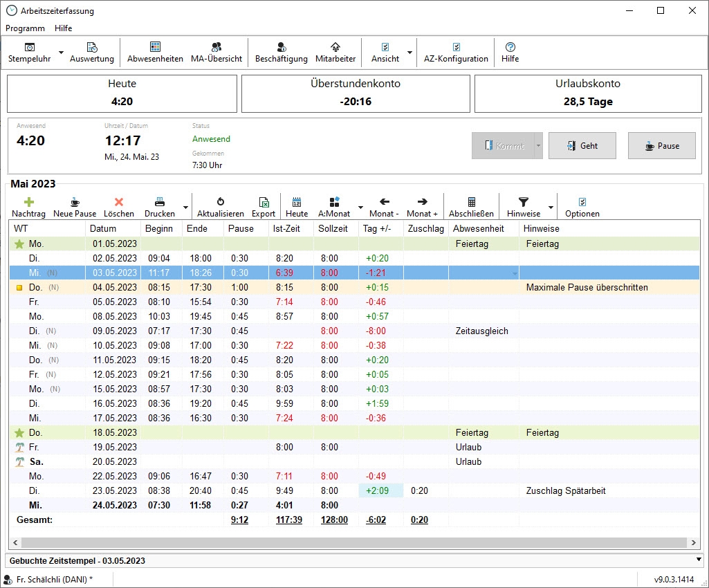Open the Auswertung report view

click(x=92, y=52)
